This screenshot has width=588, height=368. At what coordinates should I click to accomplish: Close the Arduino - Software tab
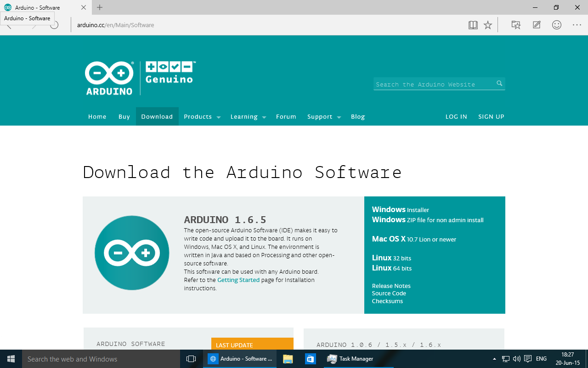click(83, 7)
